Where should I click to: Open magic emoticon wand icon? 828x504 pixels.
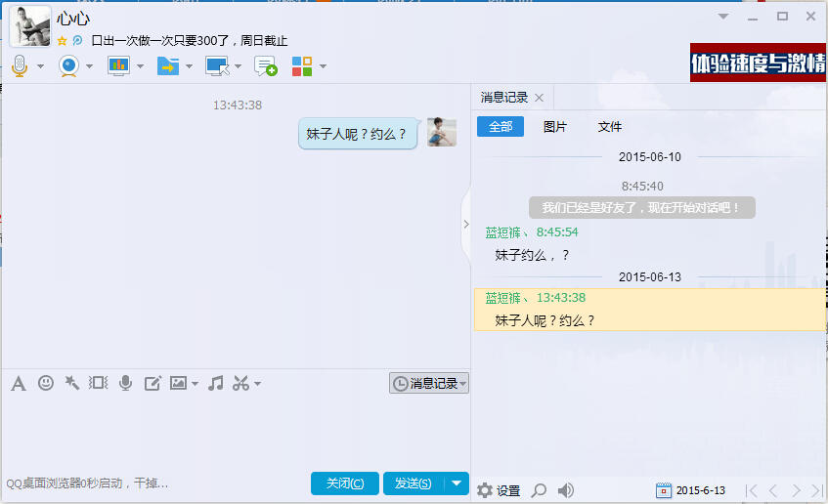tap(71, 383)
